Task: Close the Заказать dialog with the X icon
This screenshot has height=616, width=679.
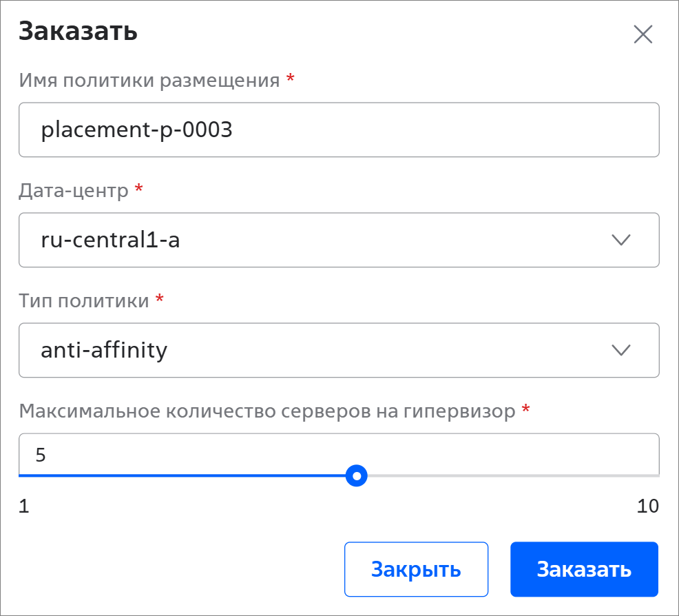Action: [x=643, y=34]
